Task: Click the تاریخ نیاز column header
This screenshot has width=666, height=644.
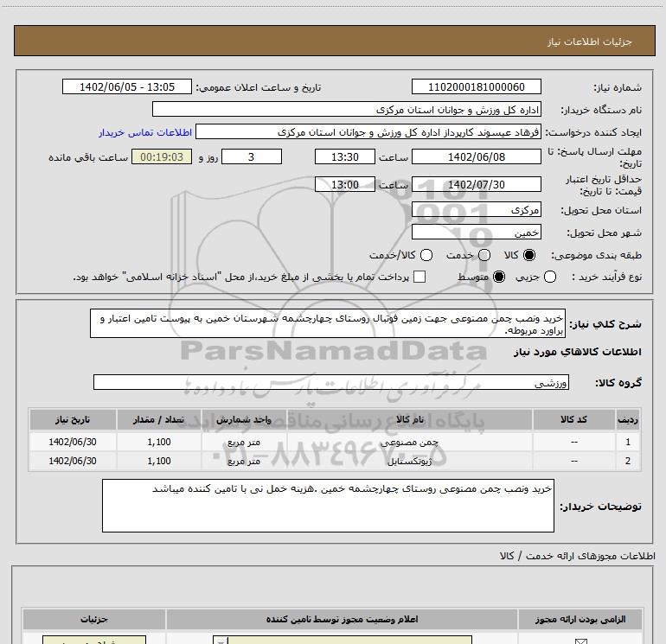Action: [73, 419]
